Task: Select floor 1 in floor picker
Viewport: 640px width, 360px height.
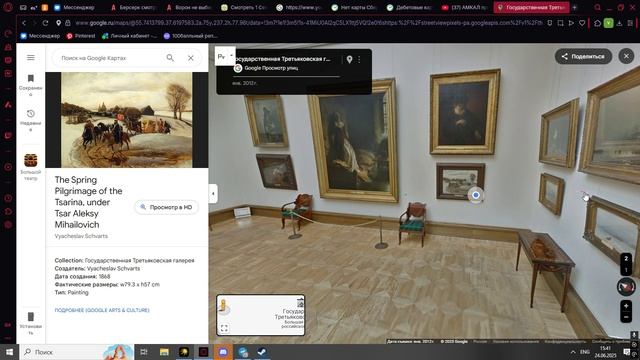Action: click(x=626, y=270)
